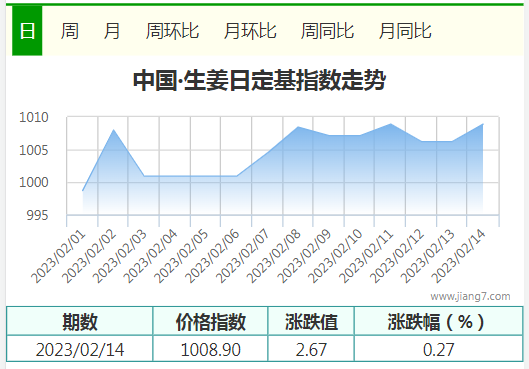The image size is (529, 369).
Task: Click the 1010 y-axis label
Action: tap(34, 117)
